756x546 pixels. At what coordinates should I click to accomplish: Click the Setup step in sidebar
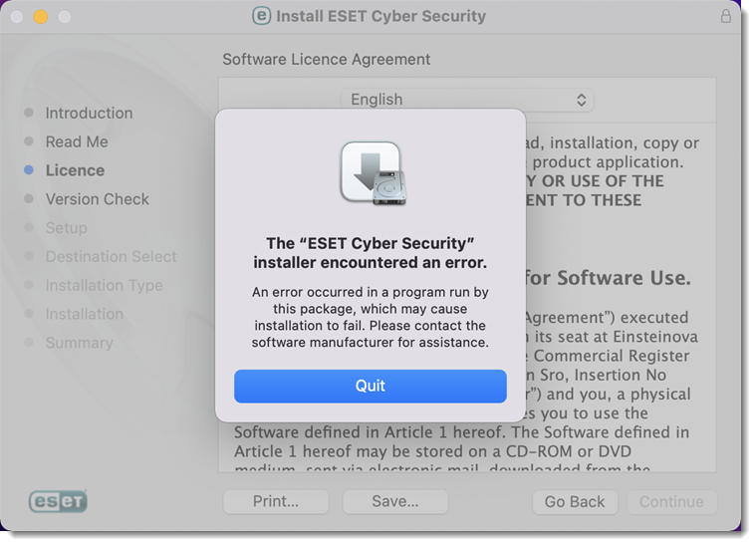tap(66, 228)
